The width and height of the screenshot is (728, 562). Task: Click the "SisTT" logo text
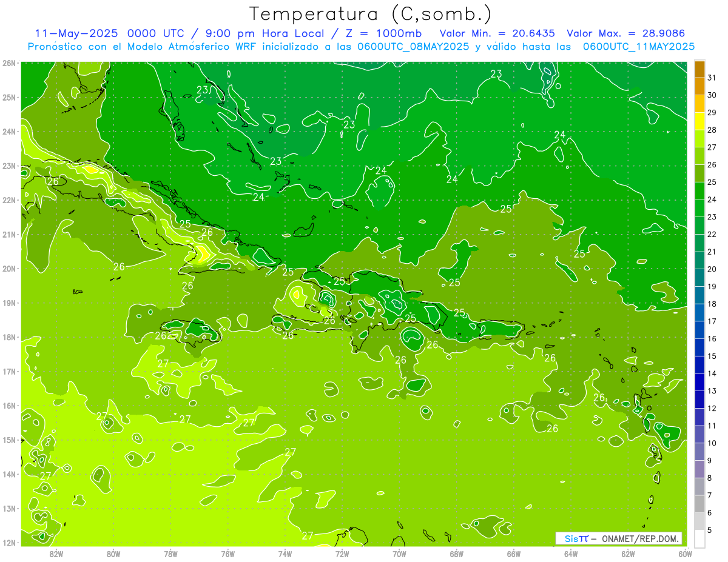pos(576,538)
